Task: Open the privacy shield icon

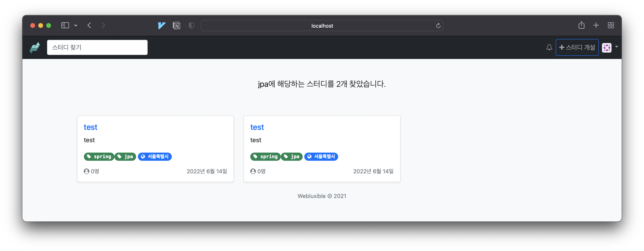Action: tap(191, 25)
